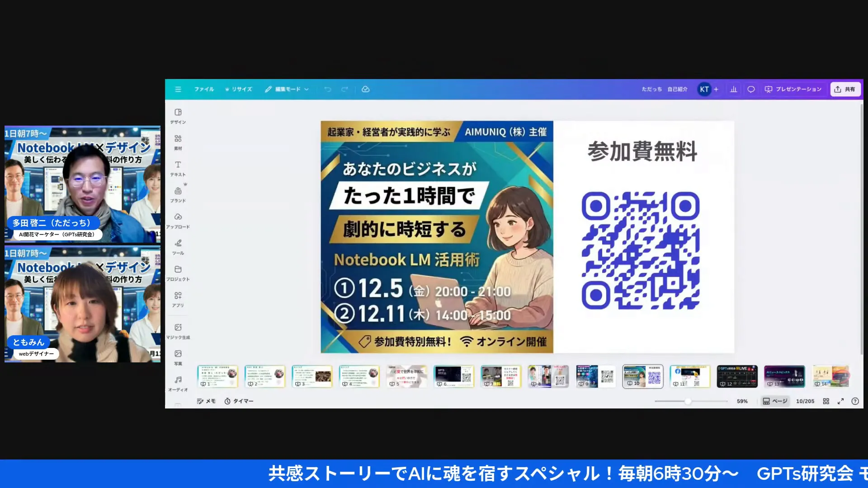The width and height of the screenshot is (868, 488).
Task: Open the comments speech bubble icon
Action: point(751,89)
